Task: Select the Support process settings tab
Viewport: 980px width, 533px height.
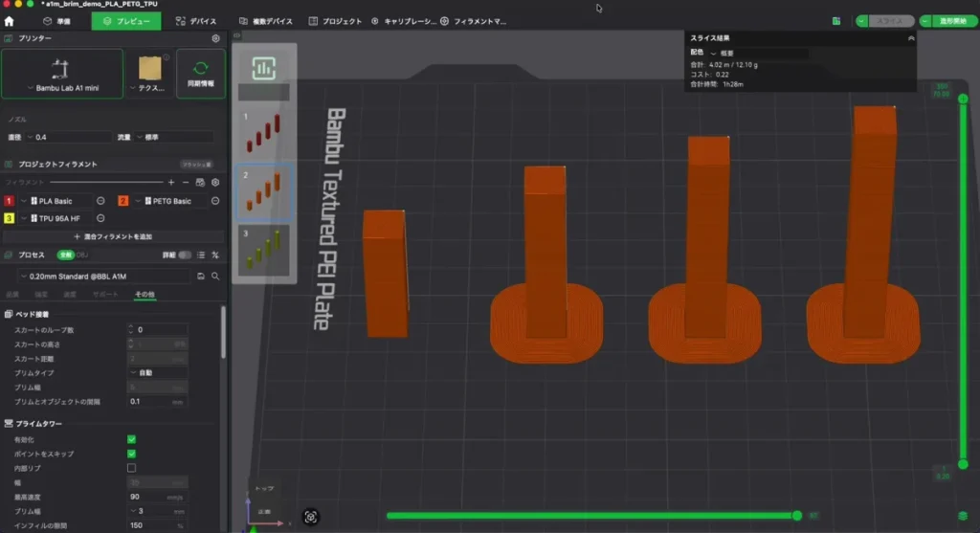Action: click(105, 295)
